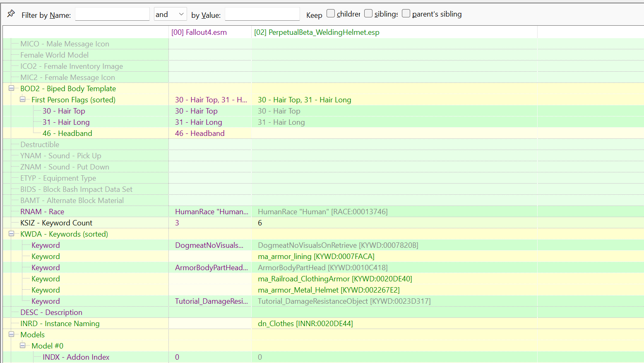
Task: Select ETYP - Equipment Type row
Action: tap(58, 178)
